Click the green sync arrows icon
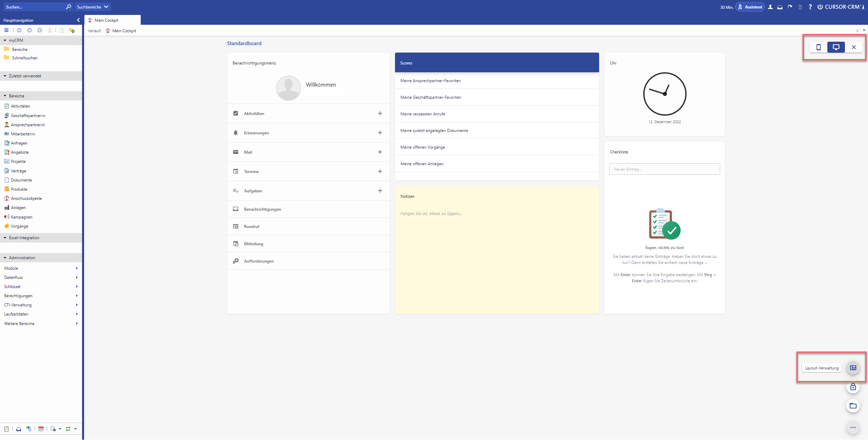 68,429
